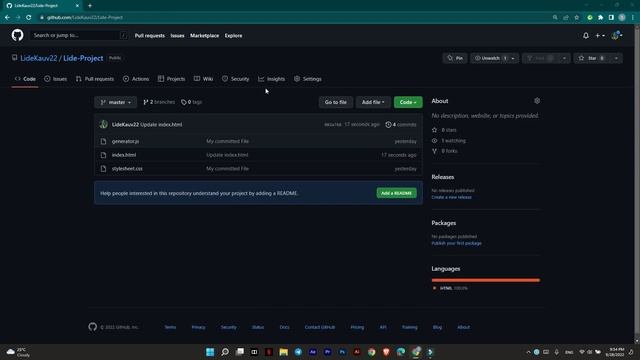Screen dimensions: 640x360
Task: Open the Windows Start menu
Action: (210, 352)
